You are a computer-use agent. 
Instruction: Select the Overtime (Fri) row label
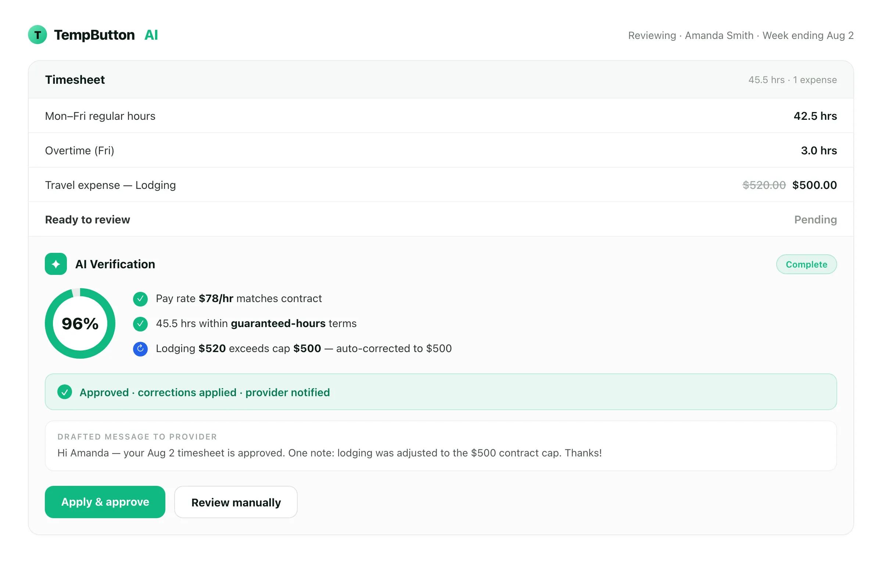point(79,151)
